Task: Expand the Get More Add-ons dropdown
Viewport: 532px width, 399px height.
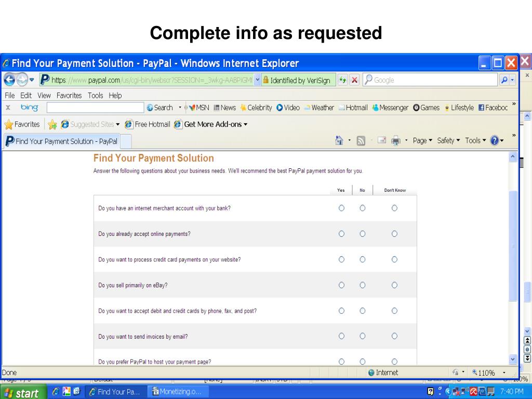Action: (x=245, y=125)
